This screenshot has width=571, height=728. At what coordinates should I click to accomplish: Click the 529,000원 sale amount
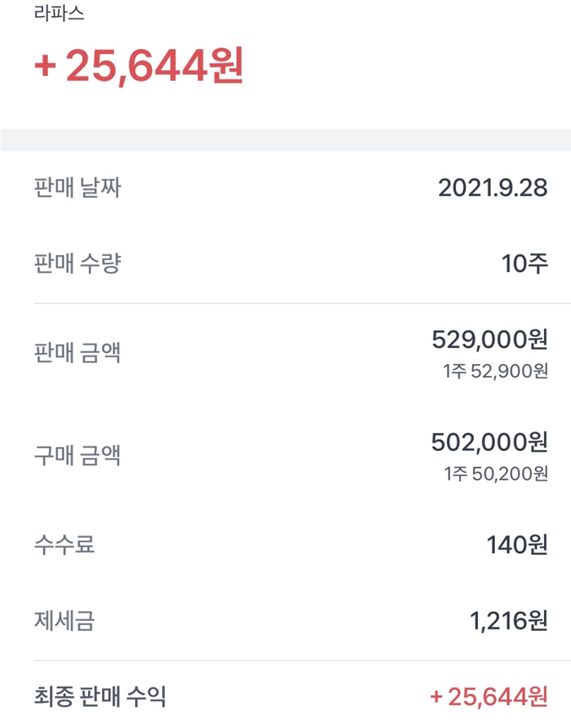(489, 340)
